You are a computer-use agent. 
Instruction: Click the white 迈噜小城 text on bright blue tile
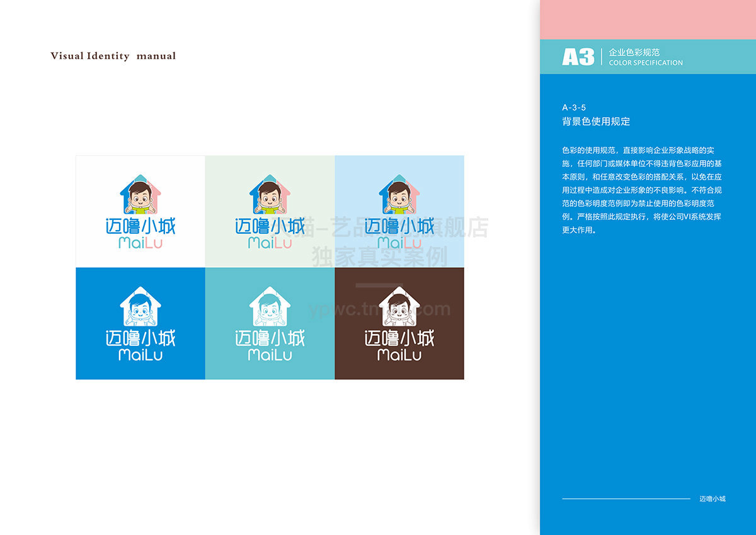pos(140,338)
